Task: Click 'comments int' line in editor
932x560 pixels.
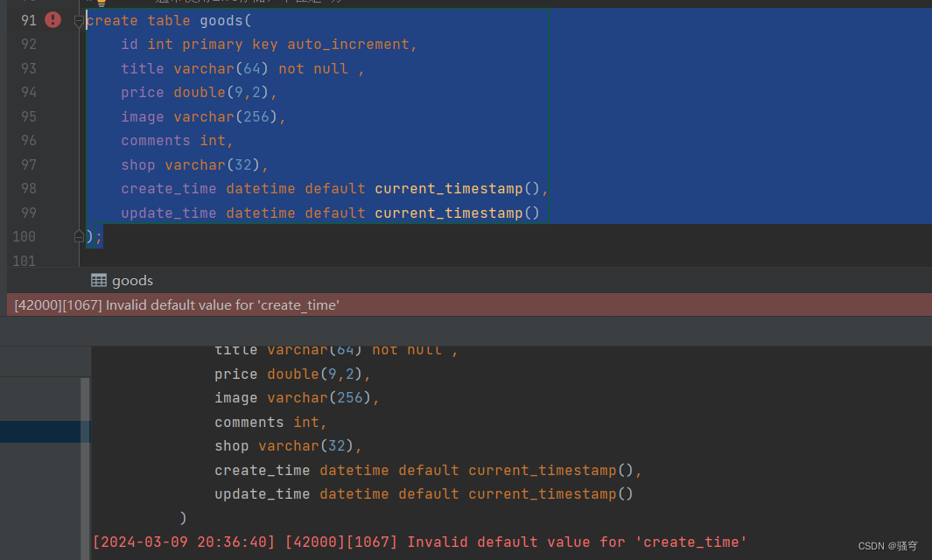Action: [177, 141]
